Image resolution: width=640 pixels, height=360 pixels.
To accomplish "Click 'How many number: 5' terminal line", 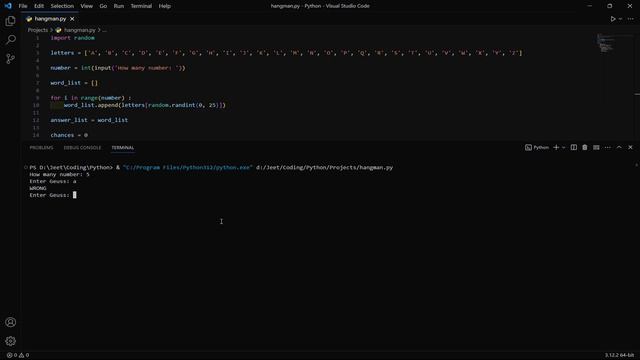I will coord(59,174).
